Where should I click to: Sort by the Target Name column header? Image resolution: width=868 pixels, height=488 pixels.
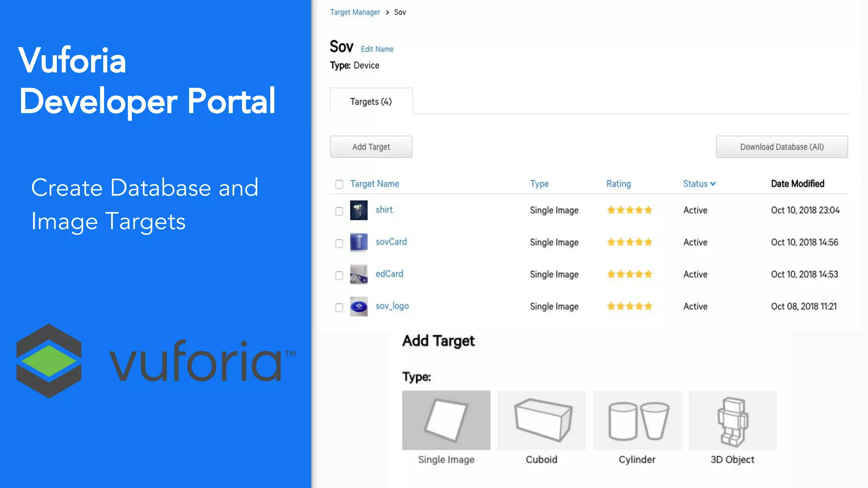click(x=375, y=184)
